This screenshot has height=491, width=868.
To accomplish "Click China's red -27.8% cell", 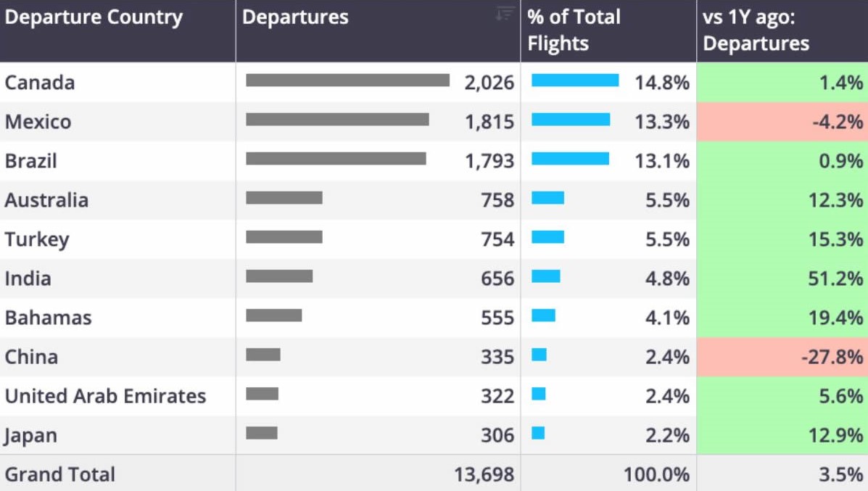I will point(782,357).
